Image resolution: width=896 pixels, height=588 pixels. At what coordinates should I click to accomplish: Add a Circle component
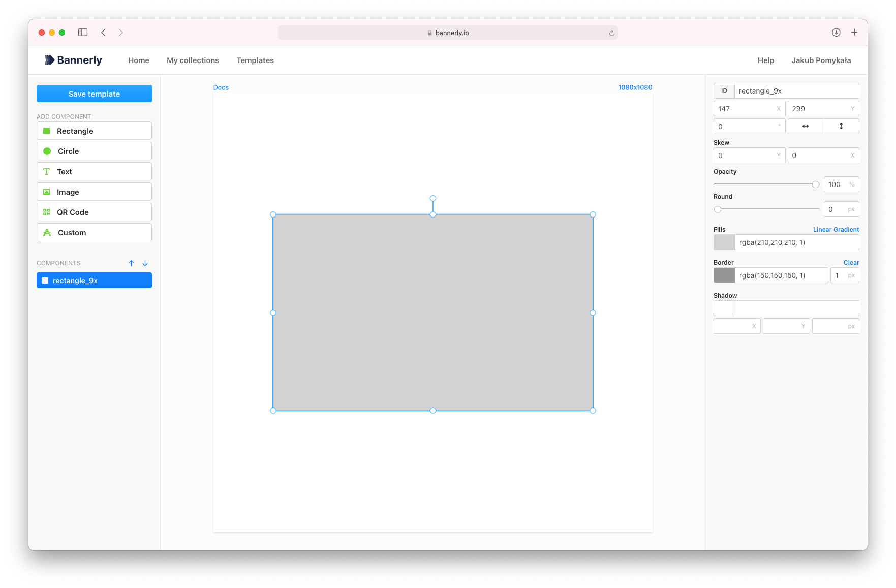[94, 151]
